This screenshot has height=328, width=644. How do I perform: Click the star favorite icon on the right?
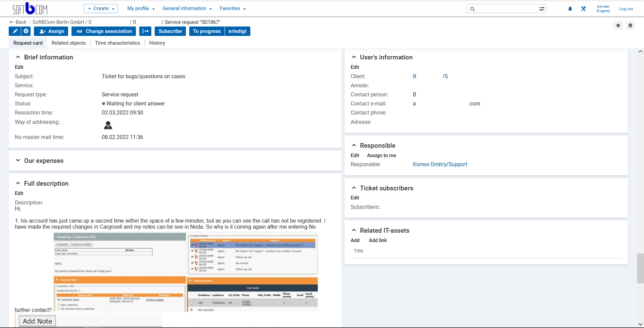pos(618,25)
